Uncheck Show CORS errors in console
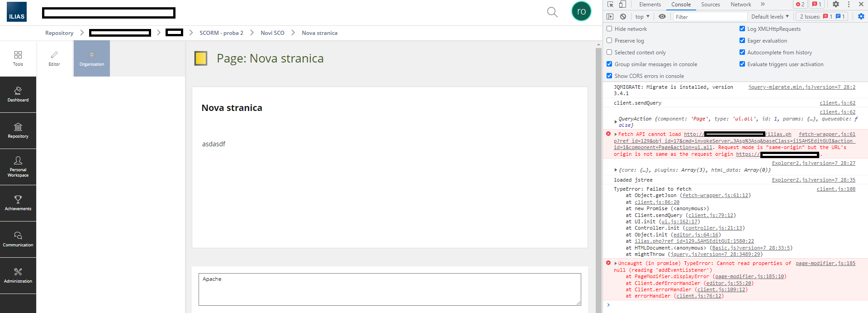This screenshot has width=868, height=313. pos(609,76)
